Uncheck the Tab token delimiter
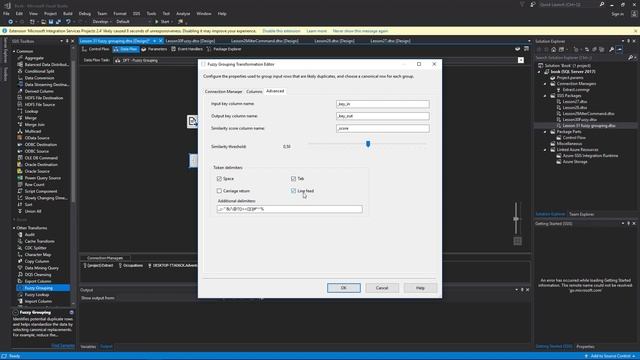The image size is (640, 360). (x=293, y=179)
